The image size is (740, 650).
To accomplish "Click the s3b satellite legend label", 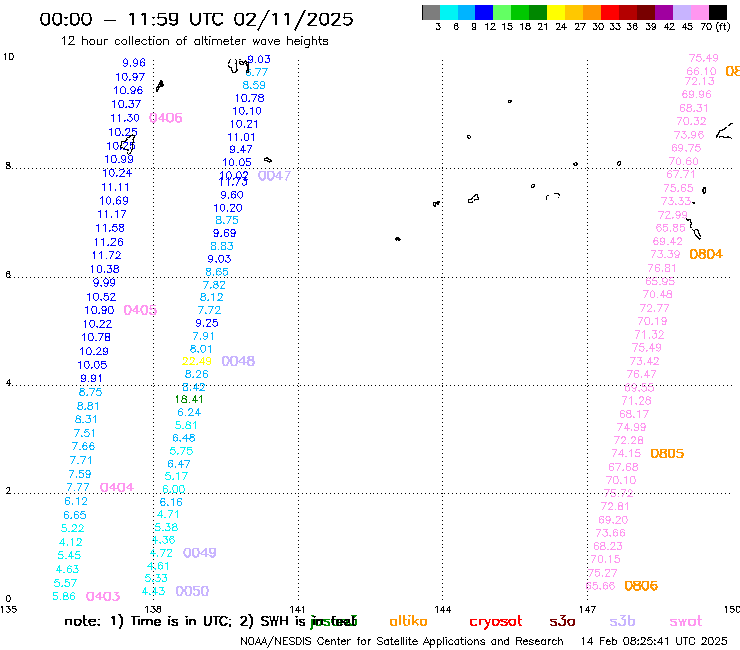I will [x=622, y=621].
